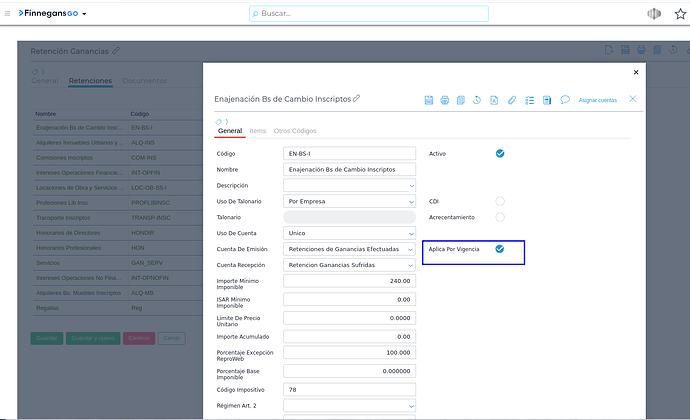Select Documentos tab in background window
690x420 pixels.
point(145,81)
